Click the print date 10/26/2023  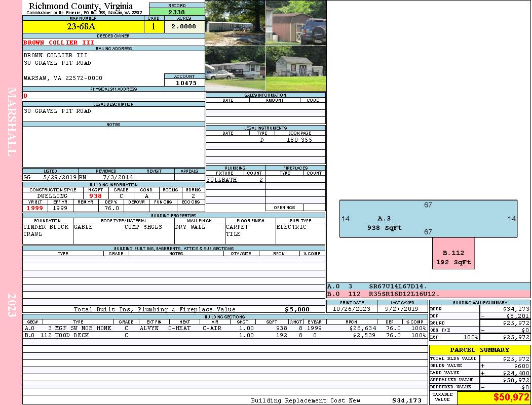(x=352, y=309)
